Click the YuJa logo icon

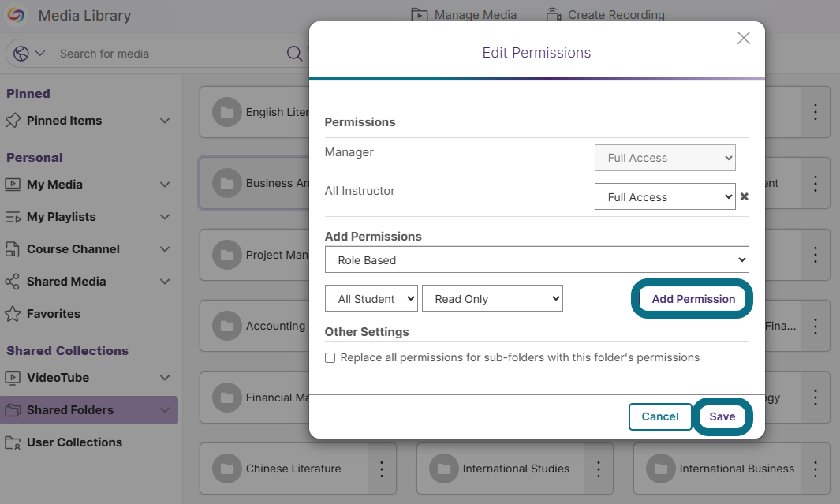[x=16, y=15]
